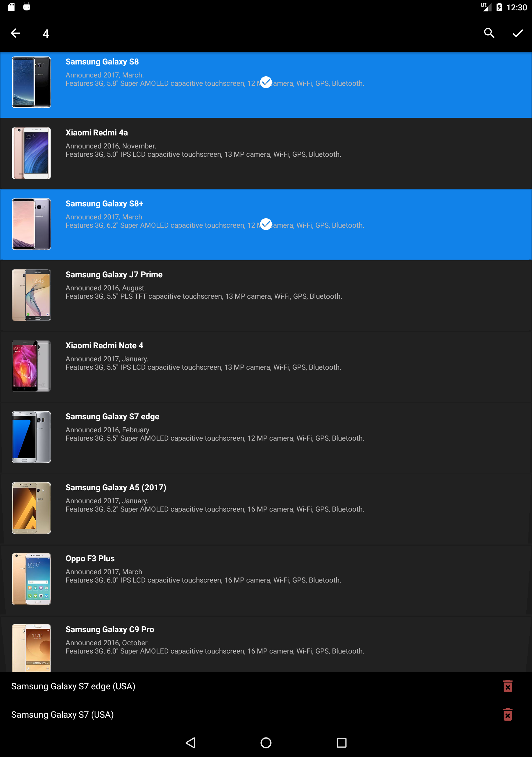
Task: Confirm selection with the checkmark icon
Action: (518, 33)
